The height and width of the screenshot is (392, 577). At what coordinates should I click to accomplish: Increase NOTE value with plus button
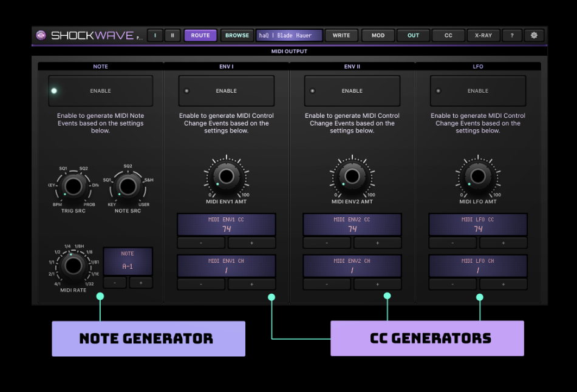click(140, 282)
